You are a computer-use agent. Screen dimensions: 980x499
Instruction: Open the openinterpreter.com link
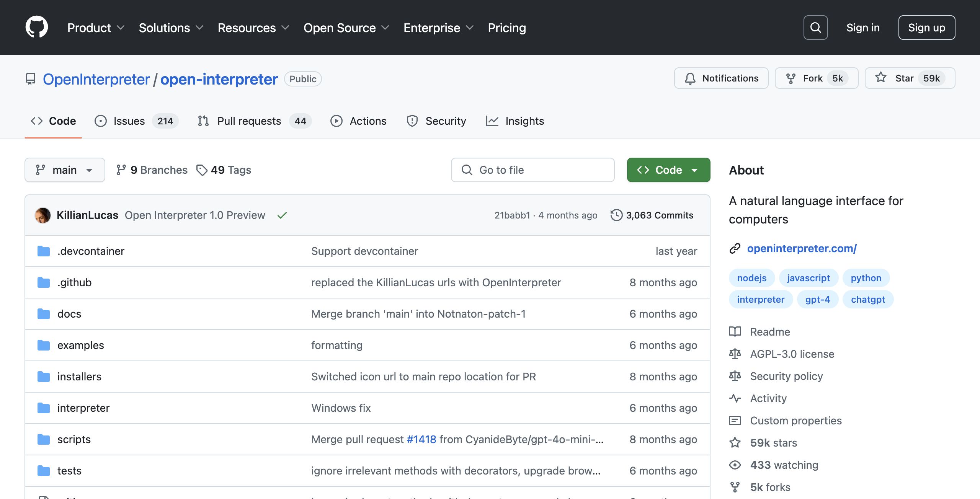[802, 248]
